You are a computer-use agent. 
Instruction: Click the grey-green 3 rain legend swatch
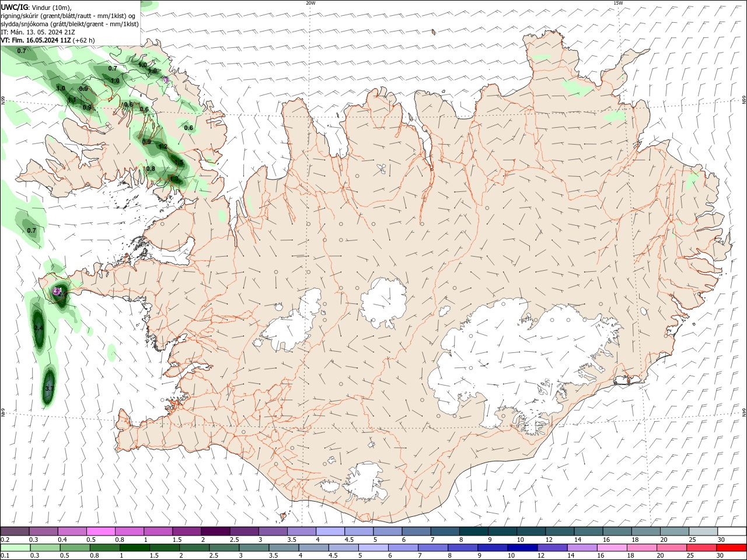click(254, 548)
